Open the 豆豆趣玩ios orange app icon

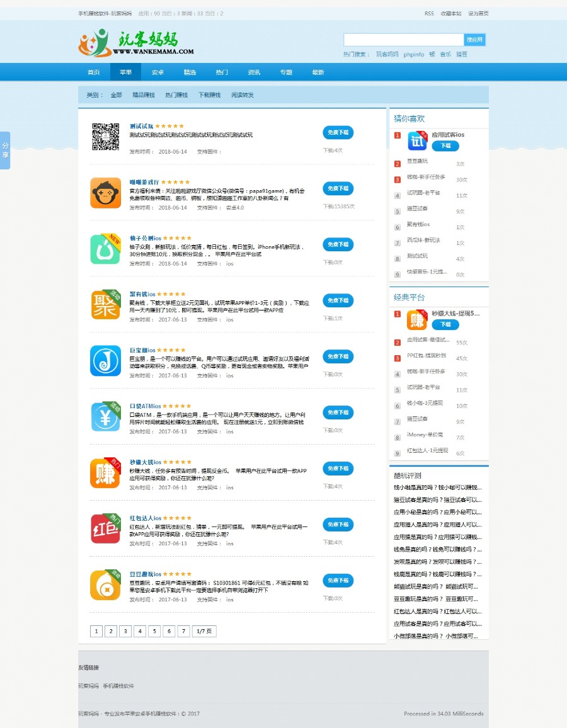tap(105, 584)
